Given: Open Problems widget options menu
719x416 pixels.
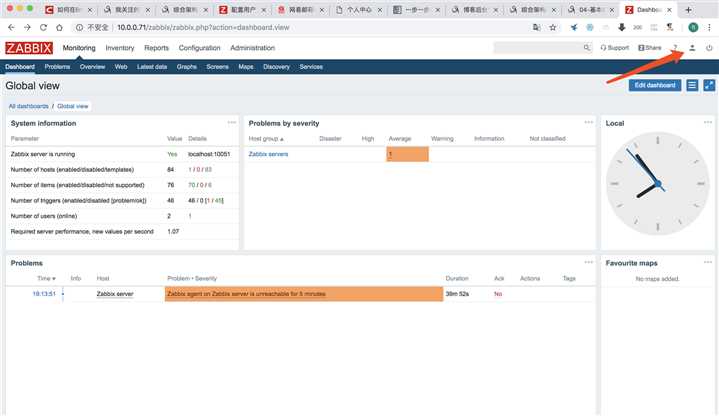Looking at the screenshot, I should [589, 262].
